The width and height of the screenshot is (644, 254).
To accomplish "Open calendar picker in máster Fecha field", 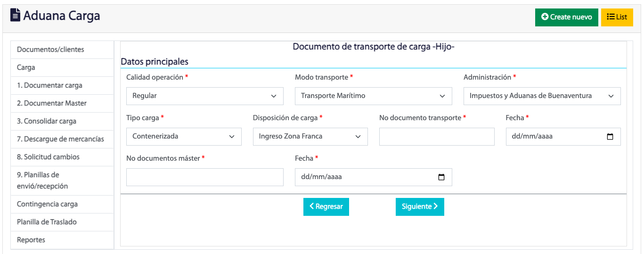I will [x=441, y=177].
